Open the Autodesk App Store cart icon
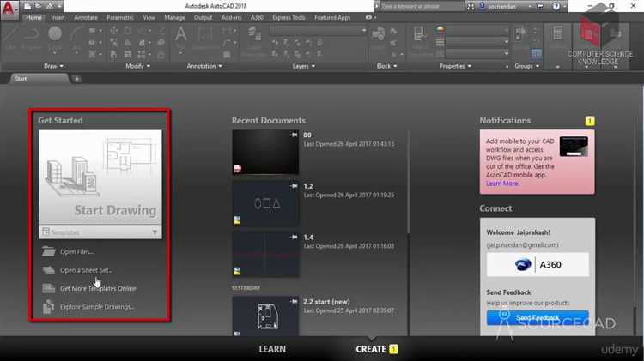The width and height of the screenshot is (644, 361). click(x=540, y=7)
